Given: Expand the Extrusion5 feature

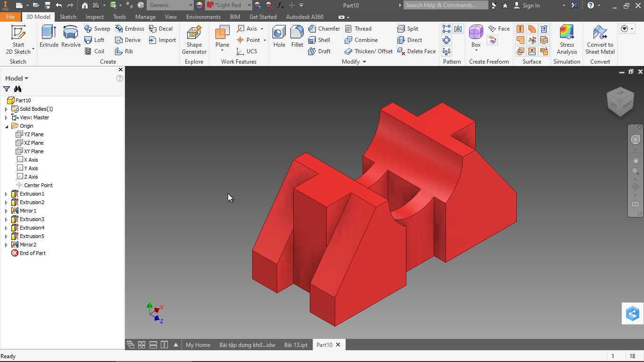Looking at the screenshot, I should (x=6, y=236).
